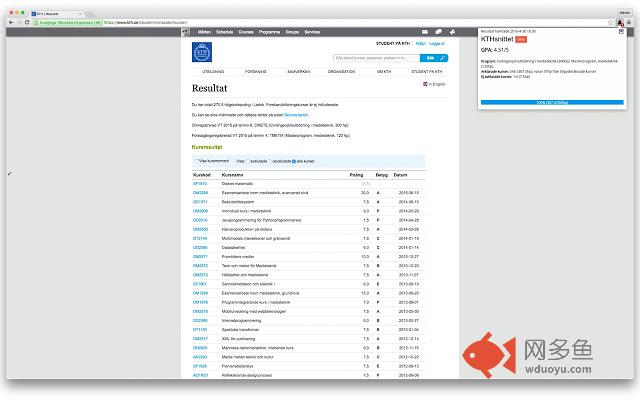Screen dimensions: 640x400
Task: Go to the SAMVERKAN navigation tab
Action: [x=298, y=71]
